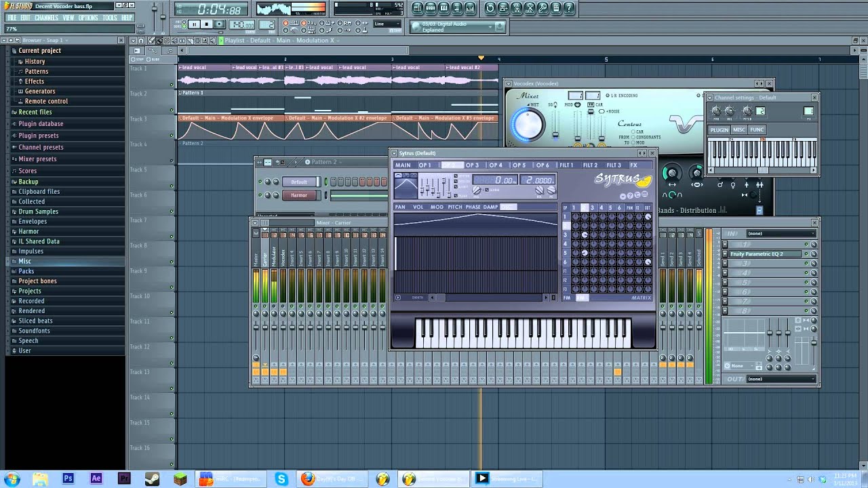The height and width of the screenshot is (488, 868).
Task: Toggle mute on playlist Track 3
Action: 172,136
